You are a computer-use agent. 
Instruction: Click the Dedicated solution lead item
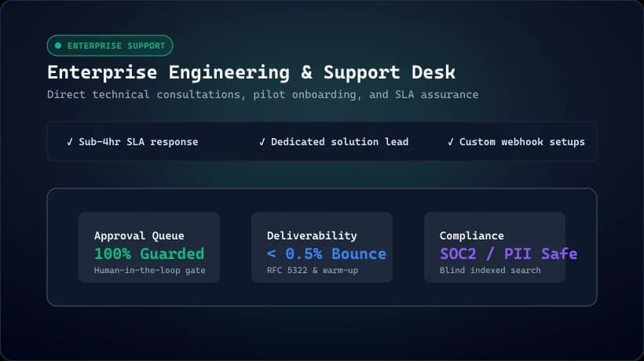(x=334, y=142)
